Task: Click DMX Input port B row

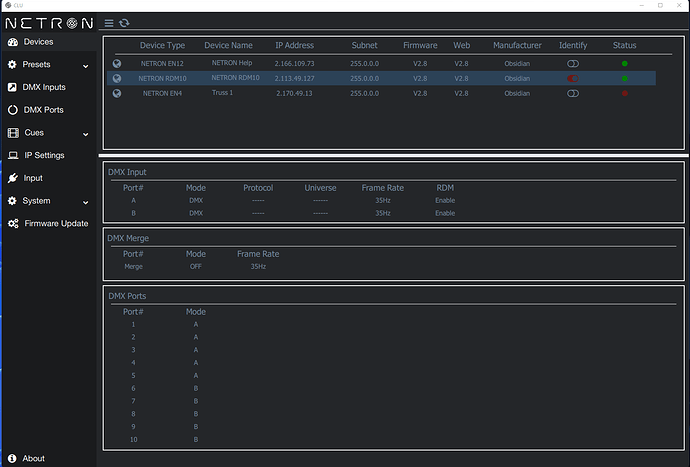Action: pos(289,213)
